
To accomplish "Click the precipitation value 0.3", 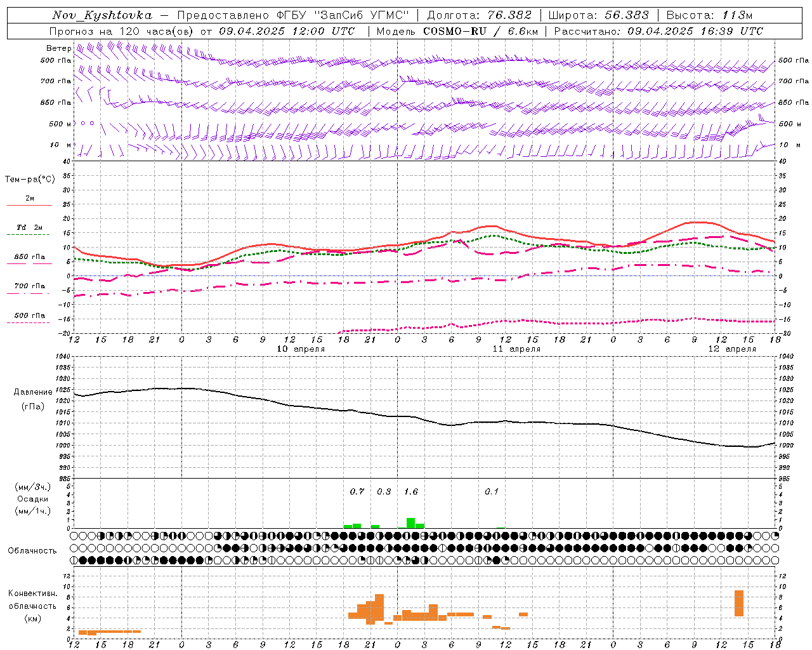I will click(384, 491).
